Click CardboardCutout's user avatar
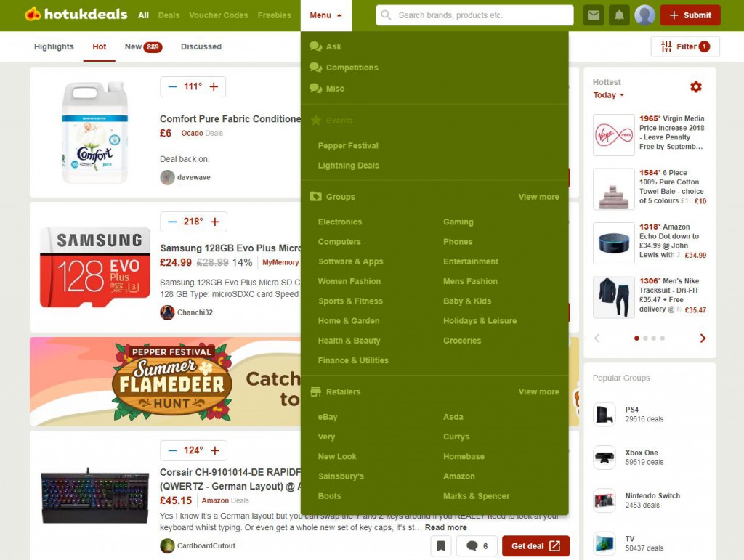Screen dimensions: 744x560 167,545
